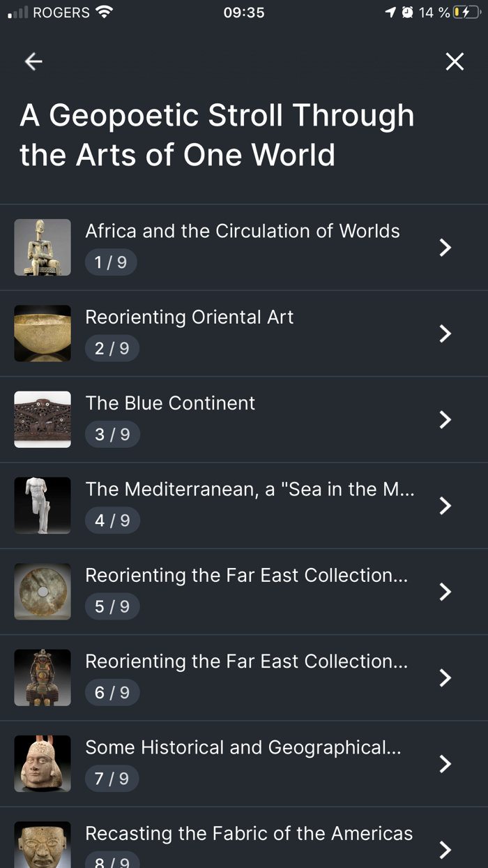Tap the 5 / 9 step badge
Image resolution: width=488 pixels, height=868 pixels.
[x=112, y=606]
